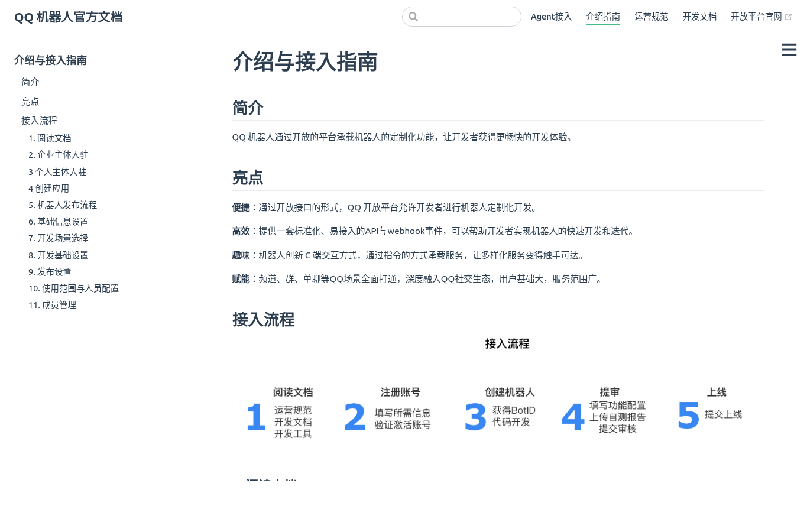Open 运营规范 in top navigation
Viewport: 807px width, 532px height.
click(x=651, y=17)
